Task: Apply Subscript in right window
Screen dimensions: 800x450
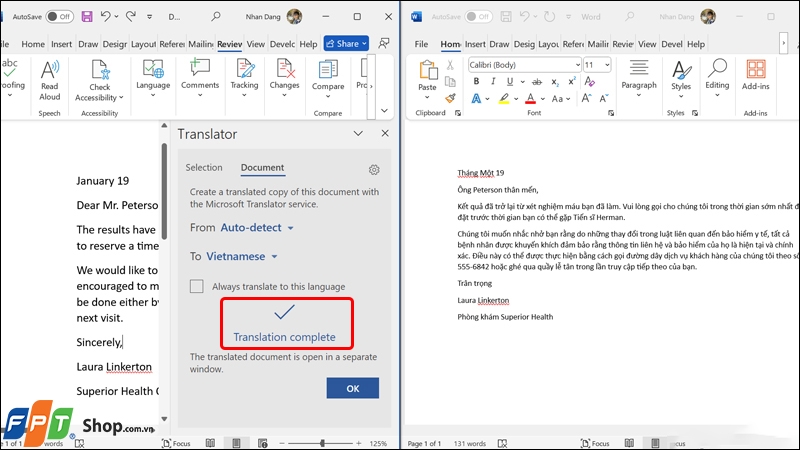Action: (x=555, y=82)
